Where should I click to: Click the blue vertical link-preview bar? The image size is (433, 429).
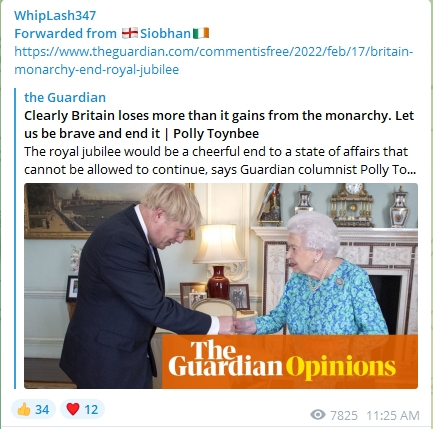[15, 238]
